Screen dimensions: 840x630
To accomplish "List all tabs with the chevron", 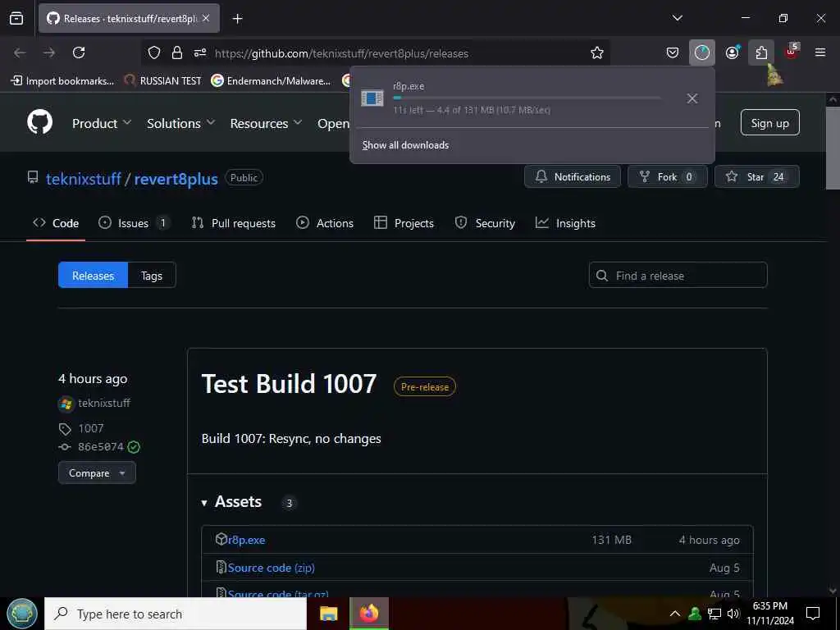I will pyautogui.click(x=677, y=18).
